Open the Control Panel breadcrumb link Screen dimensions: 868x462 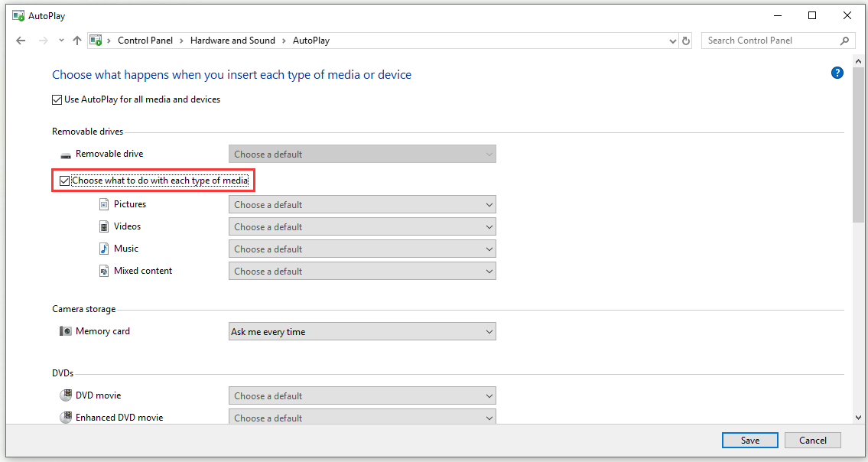click(x=145, y=40)
